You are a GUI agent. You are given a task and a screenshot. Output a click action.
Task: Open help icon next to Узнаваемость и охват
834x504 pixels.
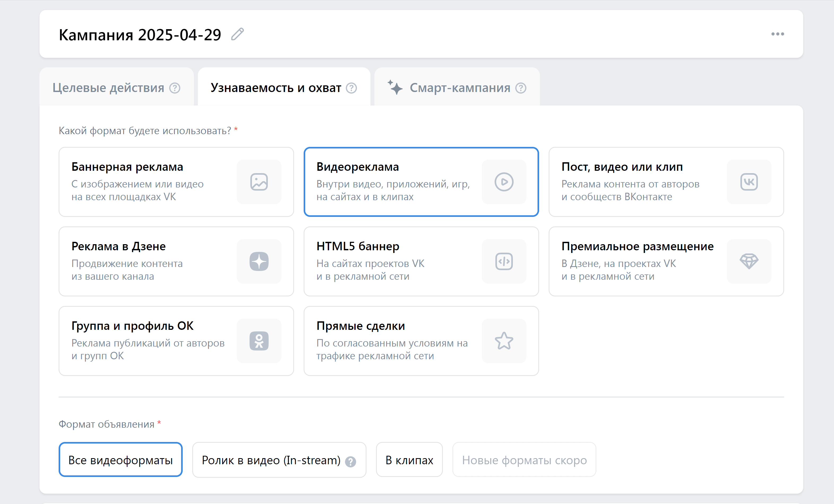[x=351, y=88]
